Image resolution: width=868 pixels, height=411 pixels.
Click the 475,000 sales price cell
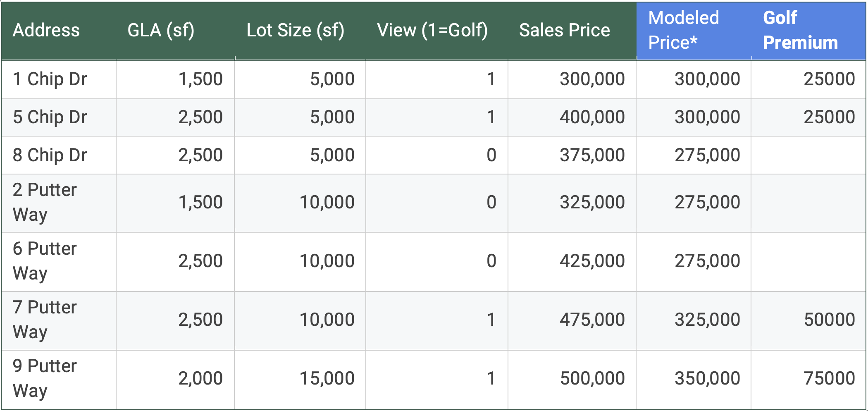click(x=592, y=320)
